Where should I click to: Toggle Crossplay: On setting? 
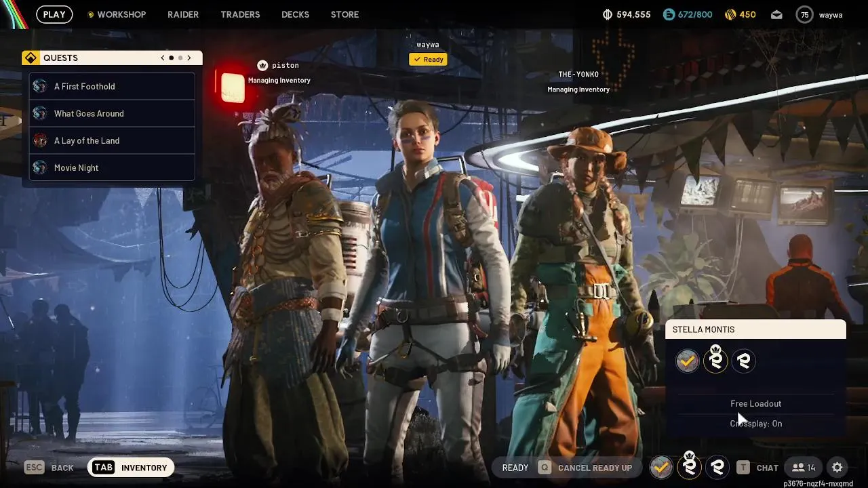(x=756, y=424)
